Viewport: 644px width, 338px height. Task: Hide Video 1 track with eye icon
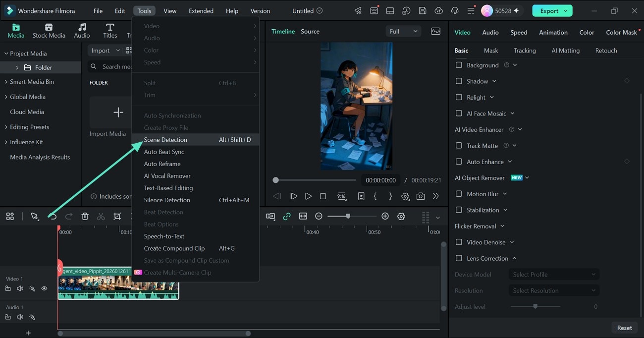(x=44, y=288)
